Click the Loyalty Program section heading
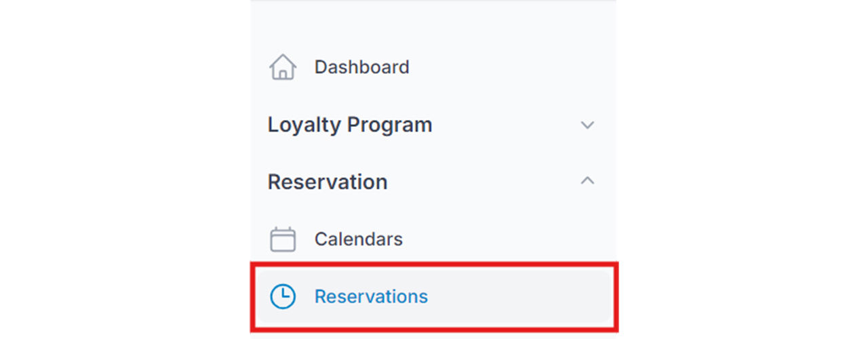Image resolution: width=868 pixels, height=339 pixels. tap(350, 125)
